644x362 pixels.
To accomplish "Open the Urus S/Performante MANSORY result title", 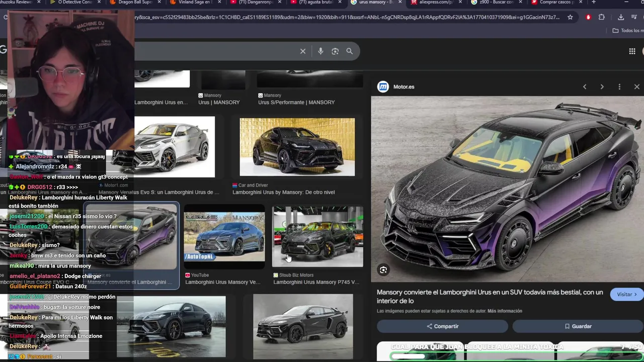I will tap(296, 103).
